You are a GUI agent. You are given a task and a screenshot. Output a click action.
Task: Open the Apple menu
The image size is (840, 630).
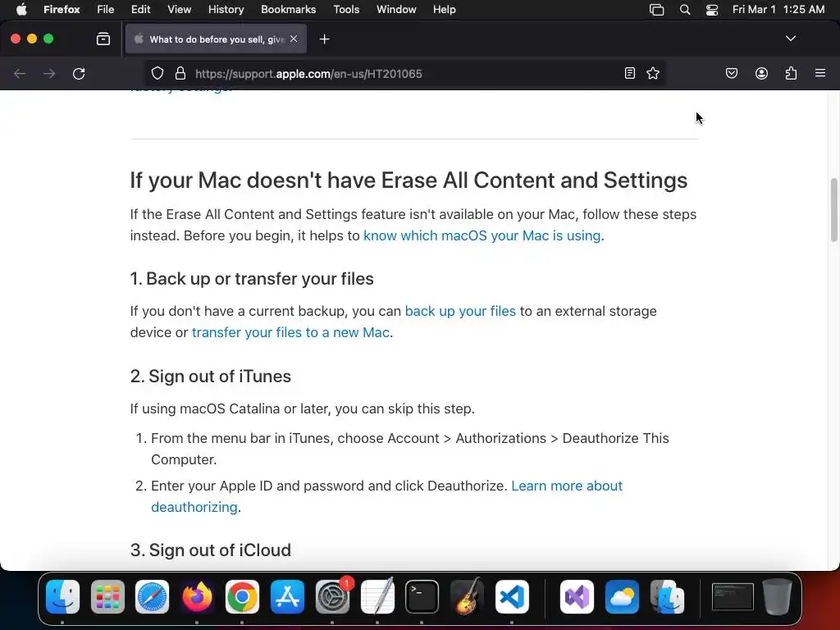21,10
